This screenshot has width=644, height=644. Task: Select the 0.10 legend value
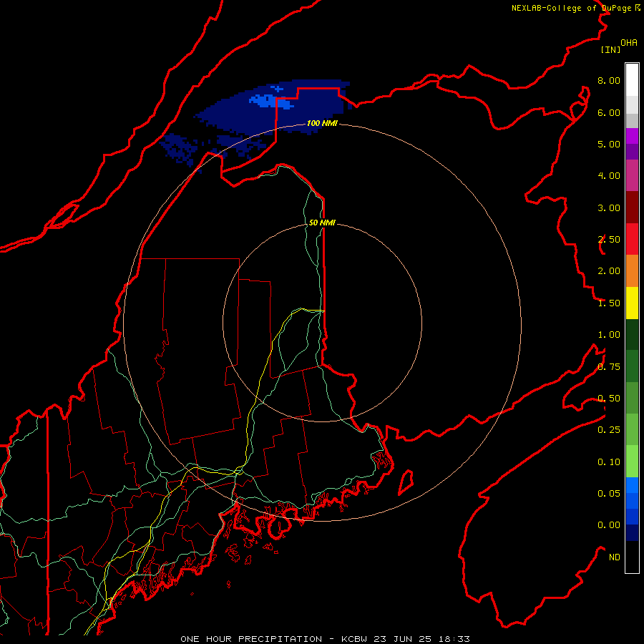(x=609, y=462)
